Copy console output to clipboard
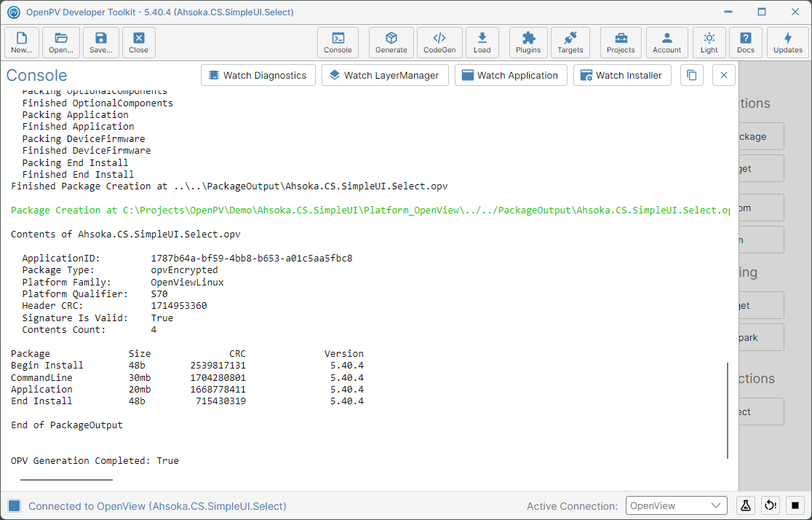The width and height of the screenshot is (812, 520). coord(692,75)
